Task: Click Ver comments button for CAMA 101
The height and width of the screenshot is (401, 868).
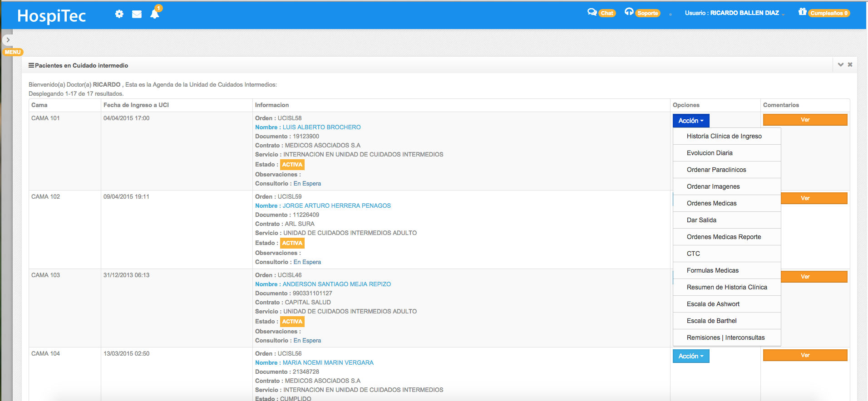Action: click(805, 120)
